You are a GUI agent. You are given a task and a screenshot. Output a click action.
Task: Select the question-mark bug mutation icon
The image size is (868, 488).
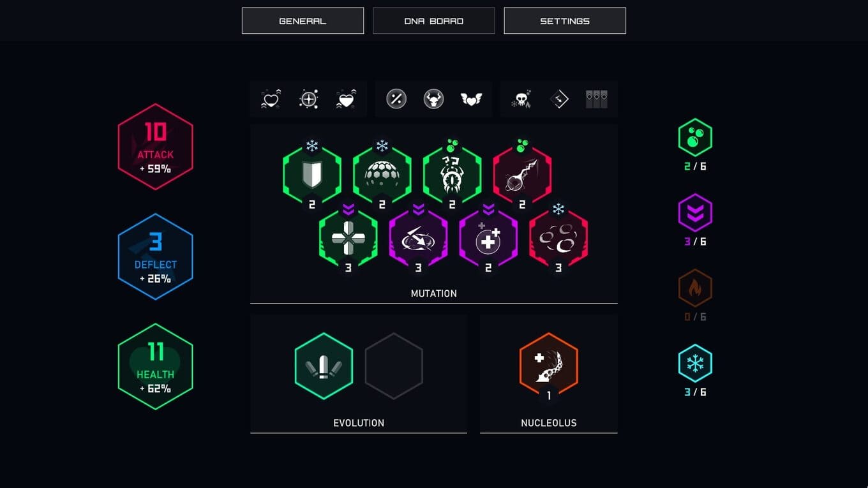pyautogui.click(x=452, y=175)
